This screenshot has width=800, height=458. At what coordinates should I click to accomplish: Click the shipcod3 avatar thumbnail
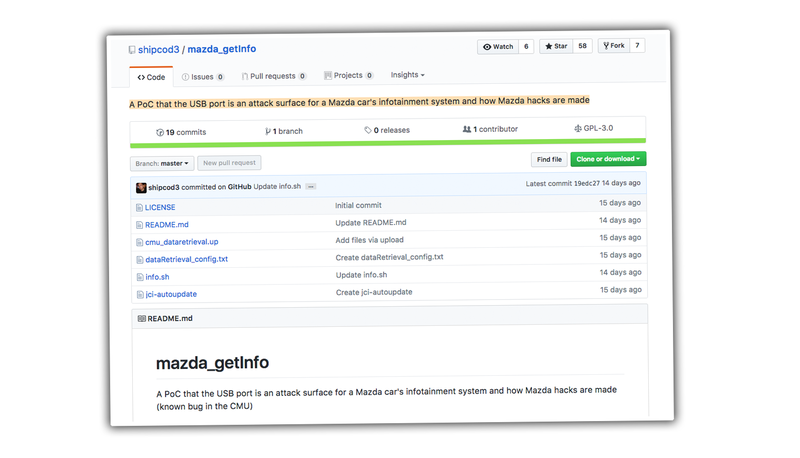click(x=141, y=188)
